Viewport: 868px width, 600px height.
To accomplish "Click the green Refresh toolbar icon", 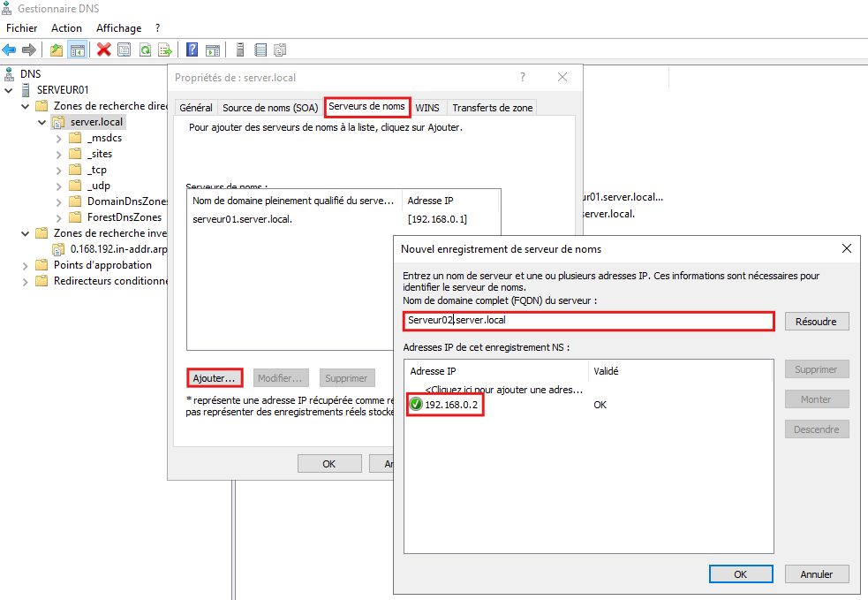I will pyautogui.click(x=144, y=50).
